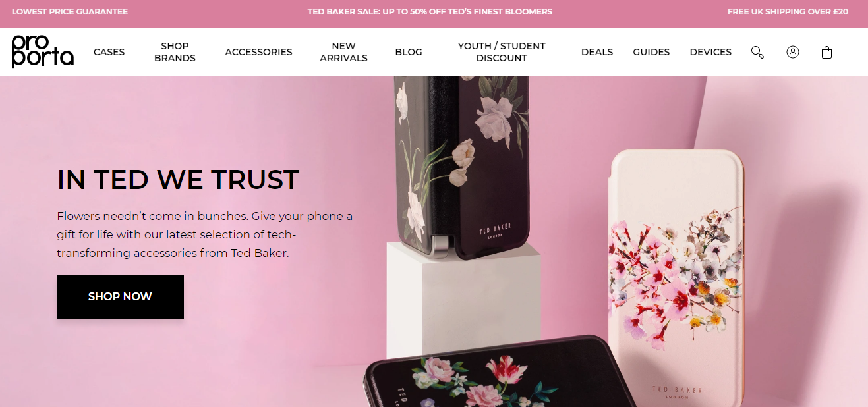Viewport: 868px width, 407px height.
Task: Visit the Blog link
Action: point(409,52)
